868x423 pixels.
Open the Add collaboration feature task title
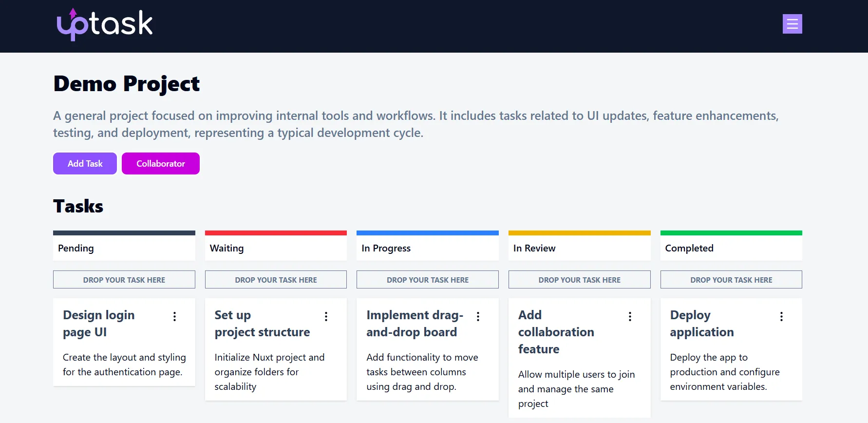point(556,332)
